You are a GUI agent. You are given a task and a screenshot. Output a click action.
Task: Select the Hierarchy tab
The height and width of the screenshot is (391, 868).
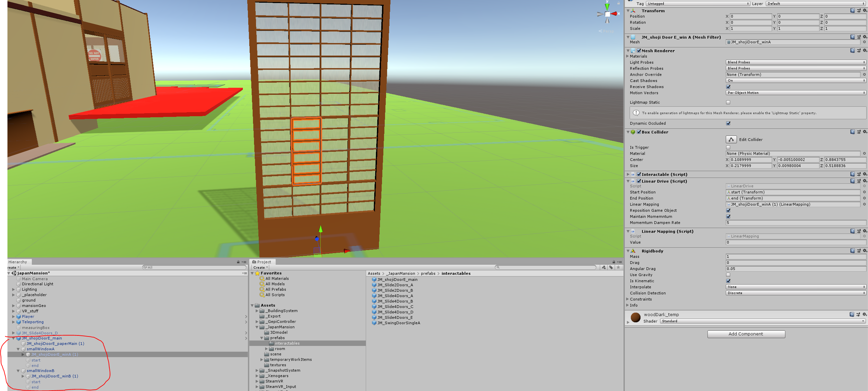click(x=18, y=262)
